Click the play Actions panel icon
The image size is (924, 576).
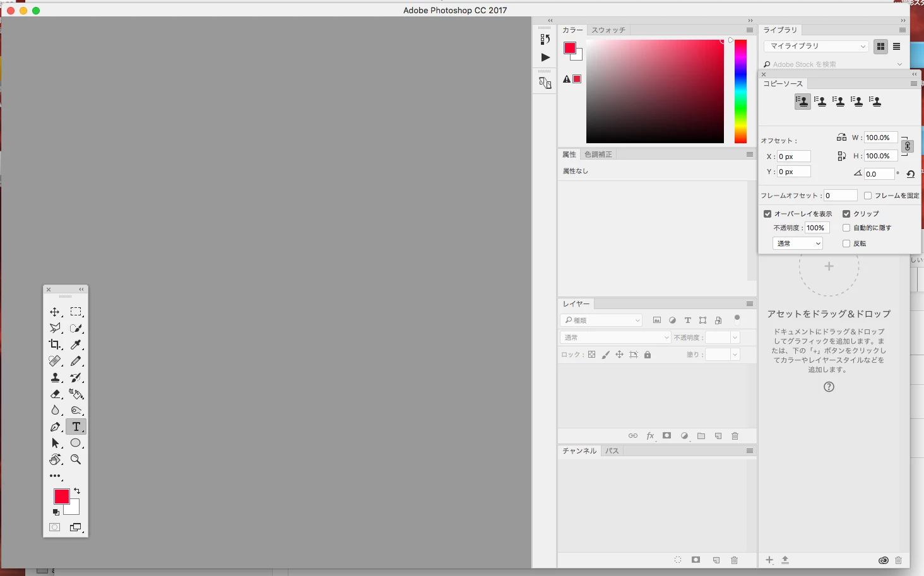coord(545,57)
